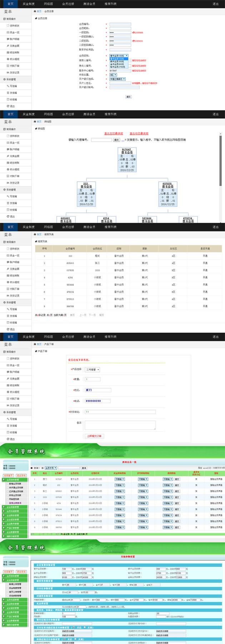This screenshot has height=644, width=225.
Task: Click 退出 icon at bottom of 推荐列表 sidebar
Action: [7, 329]
